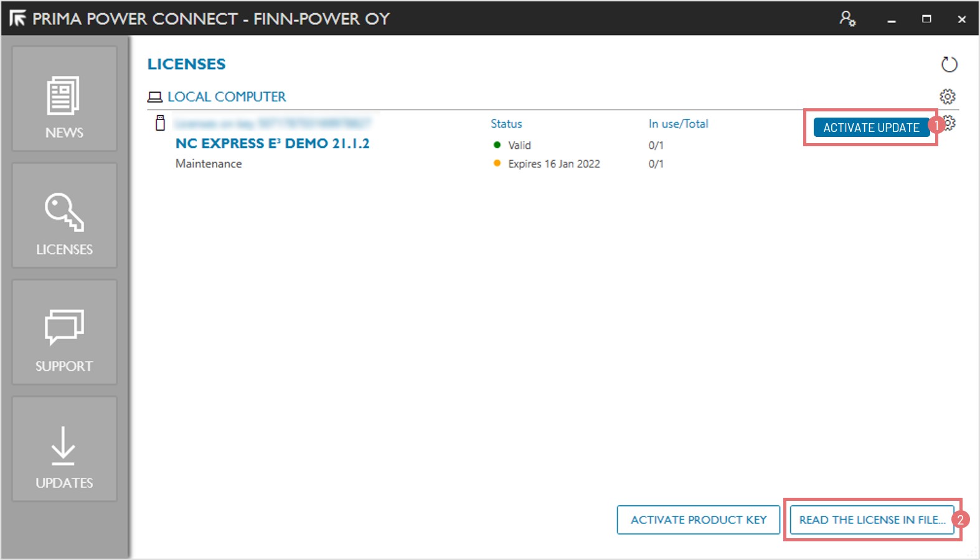Click the laptop icon beside Local Computer

[154, 97]
